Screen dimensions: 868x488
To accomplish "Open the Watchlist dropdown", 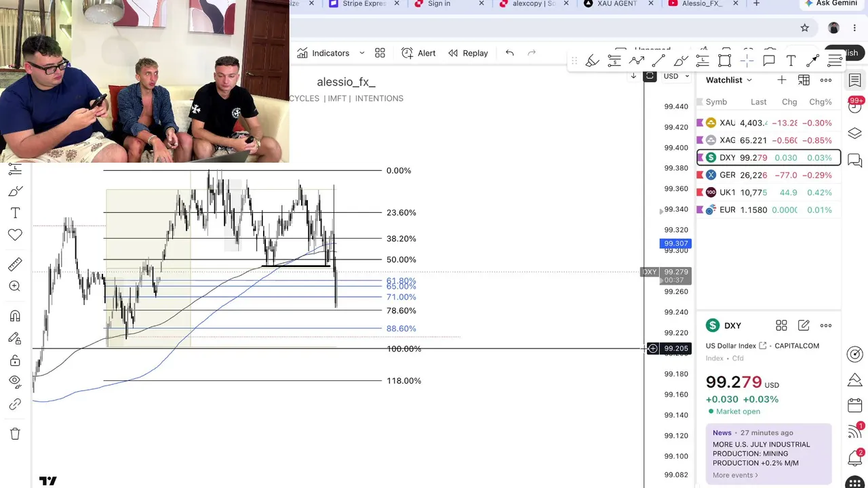I will (x=729, y=80).
